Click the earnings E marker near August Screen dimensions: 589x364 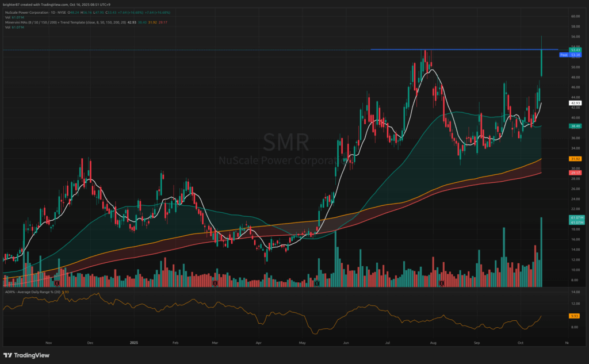tap(441, 283)
